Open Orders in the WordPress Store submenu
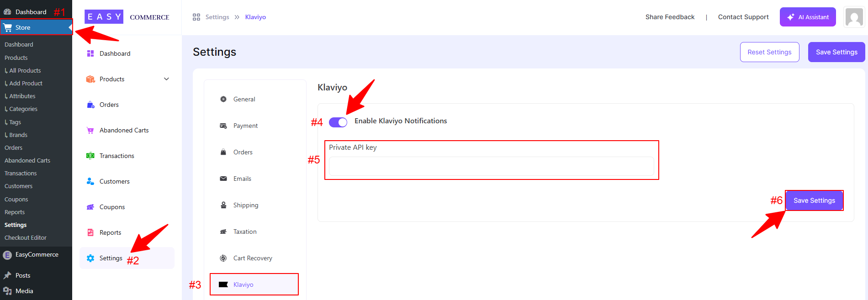Image resolution: width=868 pixels, height=300 pixels. click(14, 147)
